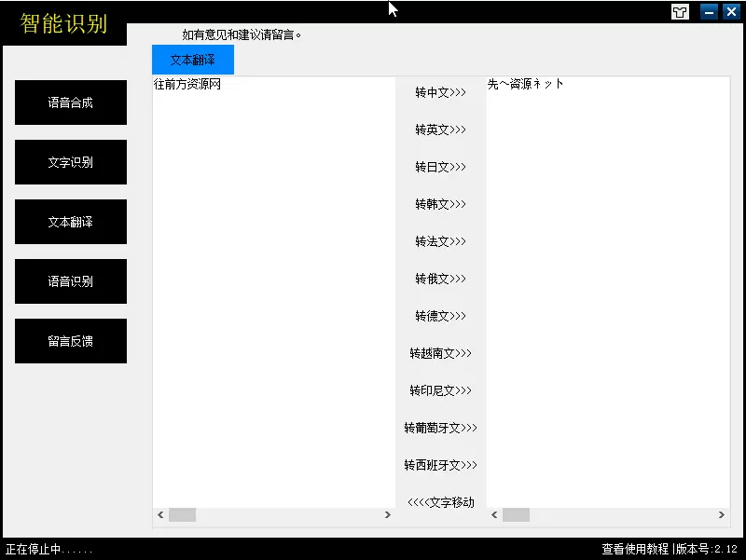Click the skin (shirt) icon in title bar

click(x=680, y=12)
